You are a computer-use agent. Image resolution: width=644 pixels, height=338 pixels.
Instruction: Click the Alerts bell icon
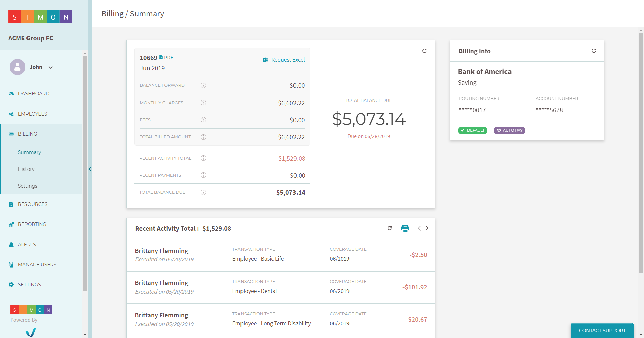pyautogui.click(x=11, y=244)
